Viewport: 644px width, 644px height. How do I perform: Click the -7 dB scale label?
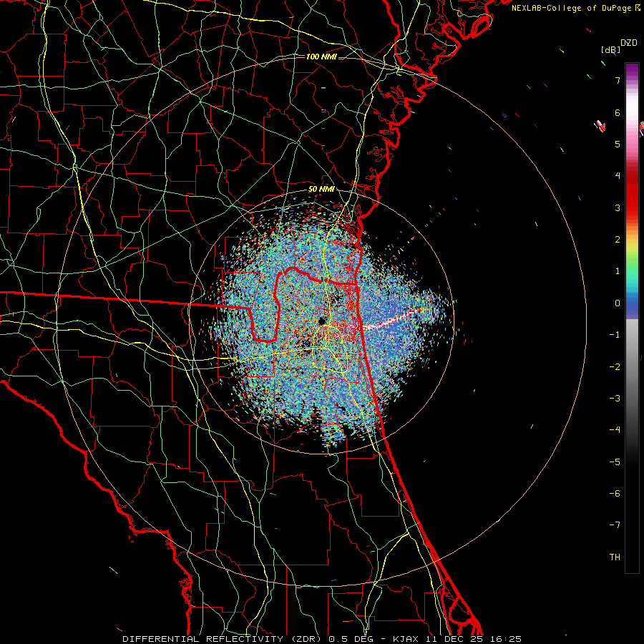click(615, 525)
